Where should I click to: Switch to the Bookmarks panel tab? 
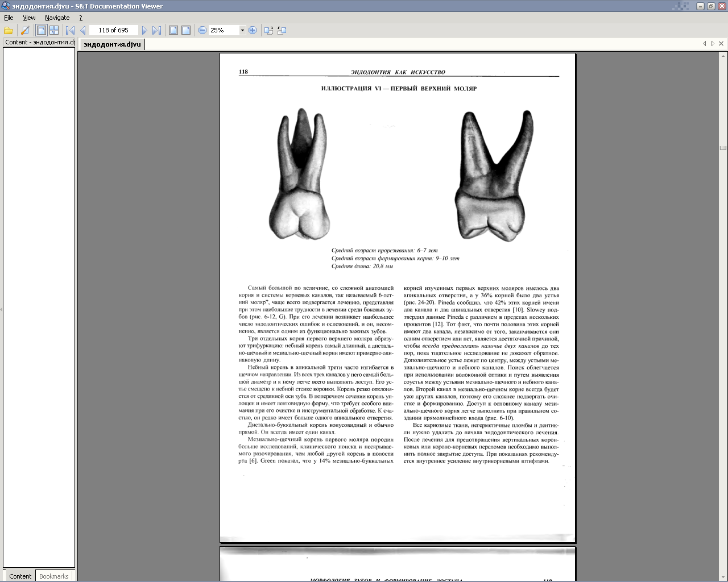click(x=54, y=576)
